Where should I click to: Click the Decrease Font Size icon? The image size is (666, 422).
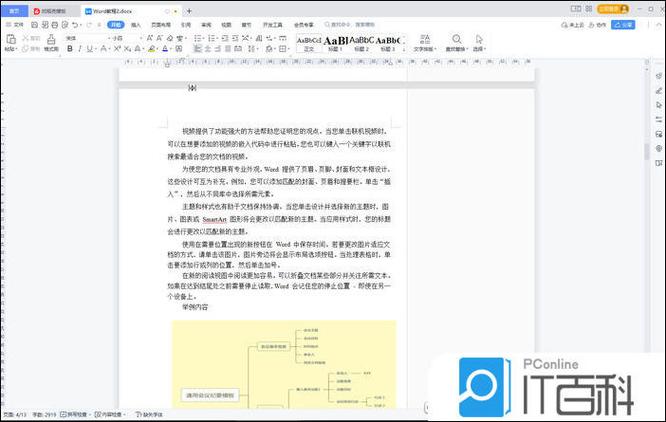(x=159, y=38)
